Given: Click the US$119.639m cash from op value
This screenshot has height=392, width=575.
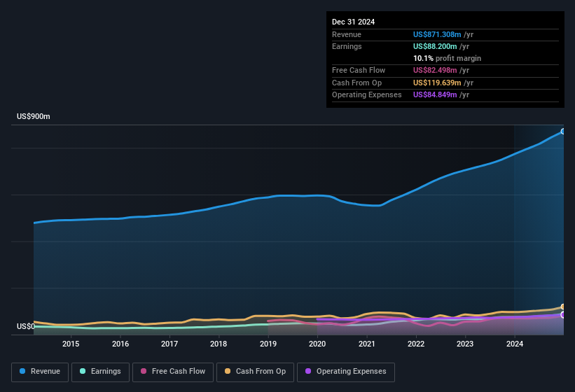Looking at the screenshot, I should 437,83.
